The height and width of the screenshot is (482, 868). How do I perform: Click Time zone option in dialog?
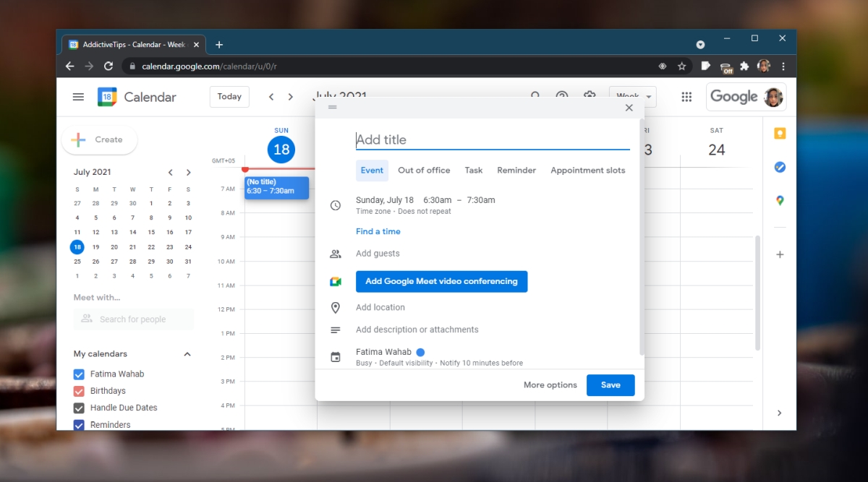pos(373,212)
